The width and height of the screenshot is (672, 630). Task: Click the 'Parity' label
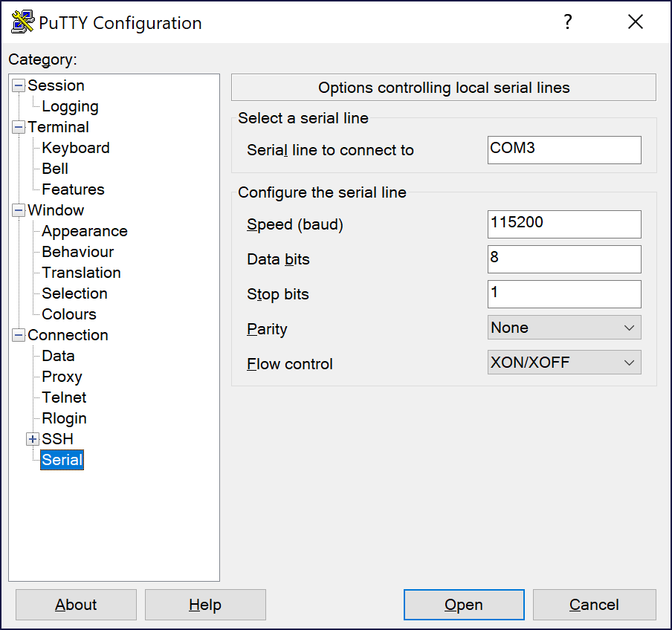click(267, 330)
